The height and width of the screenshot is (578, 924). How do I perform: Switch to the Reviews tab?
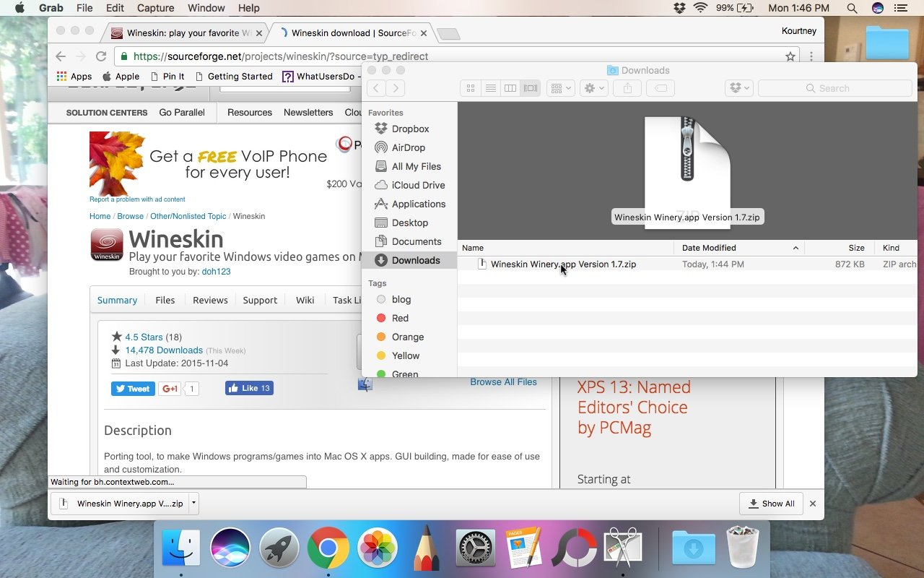(210, 300)
